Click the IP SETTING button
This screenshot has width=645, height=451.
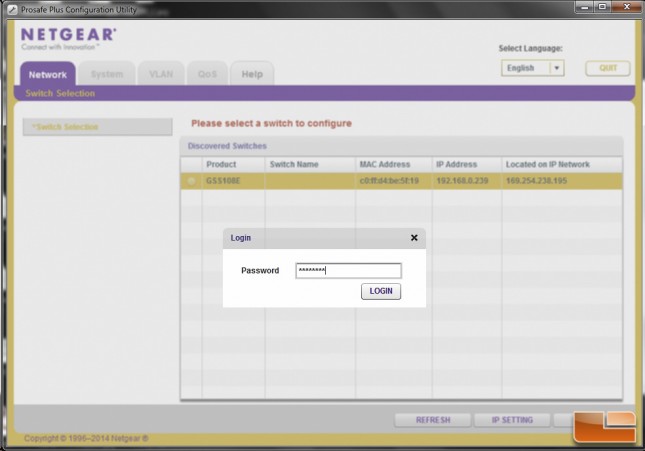512,420
